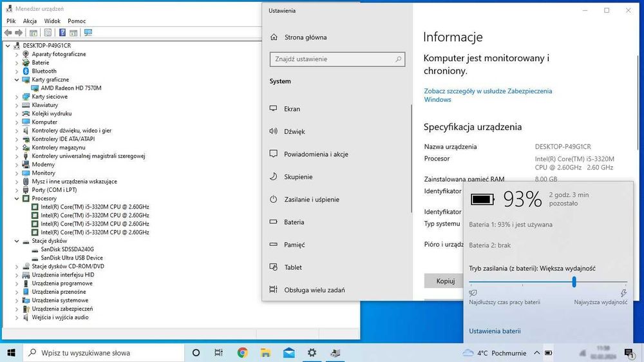644x362 pixels.
Task: Open Powiadomienia i akcje settings
Action: click(x=316, y=154)
